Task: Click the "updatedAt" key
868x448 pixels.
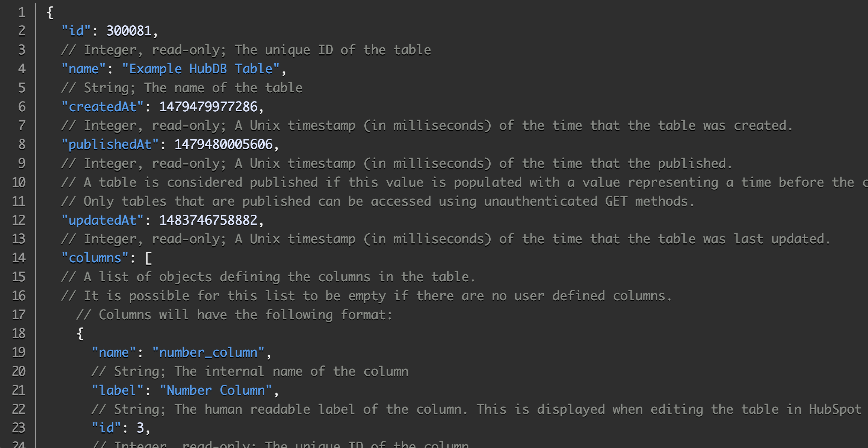Action: [103, 220]
